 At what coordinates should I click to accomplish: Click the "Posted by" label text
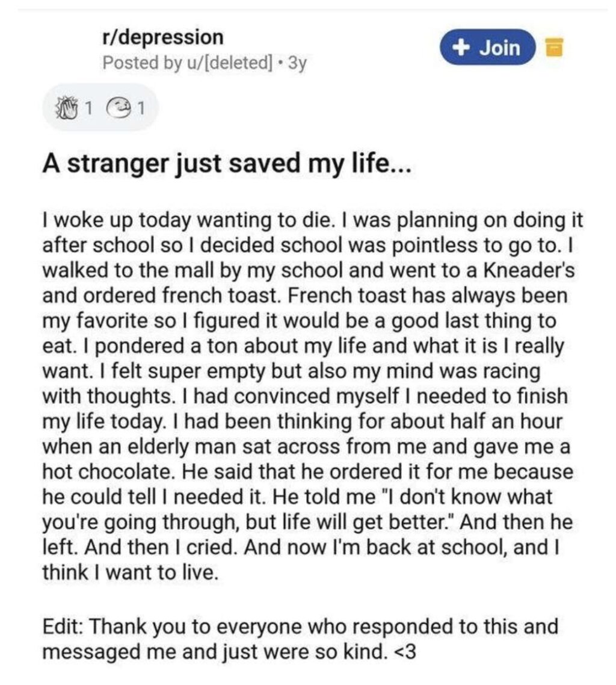coord(143,63)
